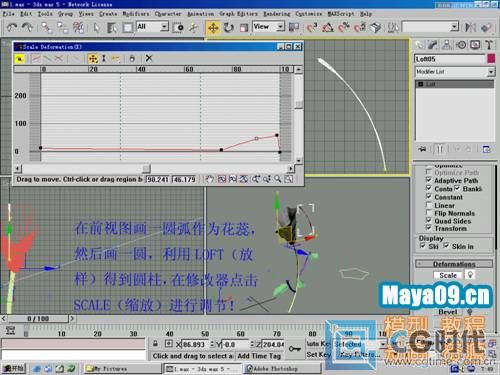The height and width of the screenshot is (375, 500).
Task: Open the Edit menu
Action: point(26,14)
